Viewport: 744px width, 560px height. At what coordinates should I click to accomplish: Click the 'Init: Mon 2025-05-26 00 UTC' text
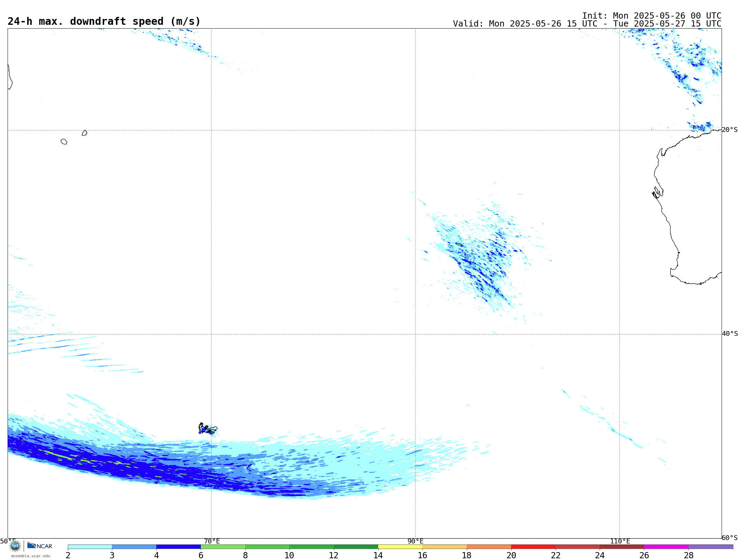click(x=652, y=16)
